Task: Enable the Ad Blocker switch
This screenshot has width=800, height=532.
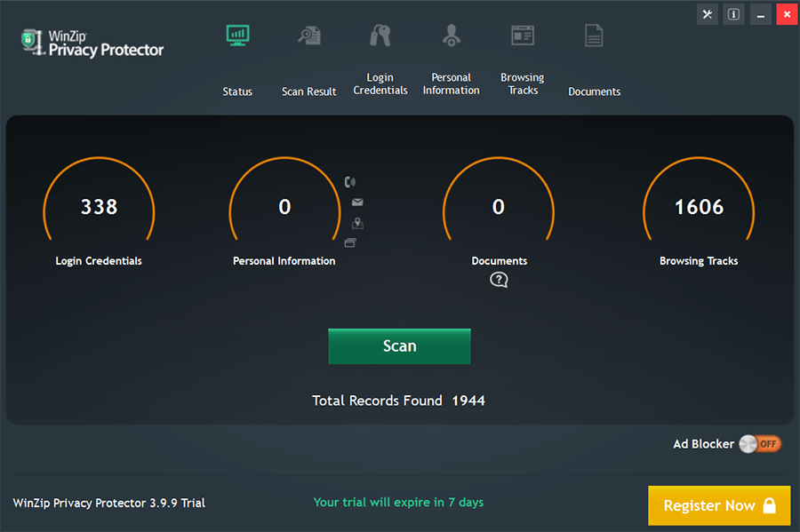Action: click(762, 444)
